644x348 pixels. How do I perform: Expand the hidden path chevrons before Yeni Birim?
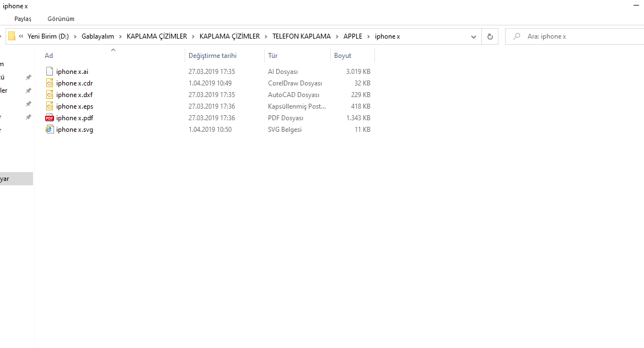pos(21,36)
